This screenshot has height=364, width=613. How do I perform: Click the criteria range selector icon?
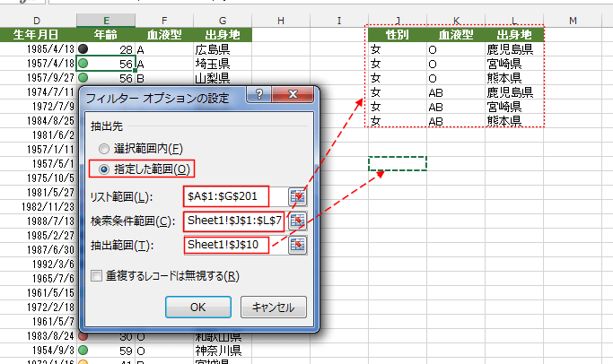[297, 221]
